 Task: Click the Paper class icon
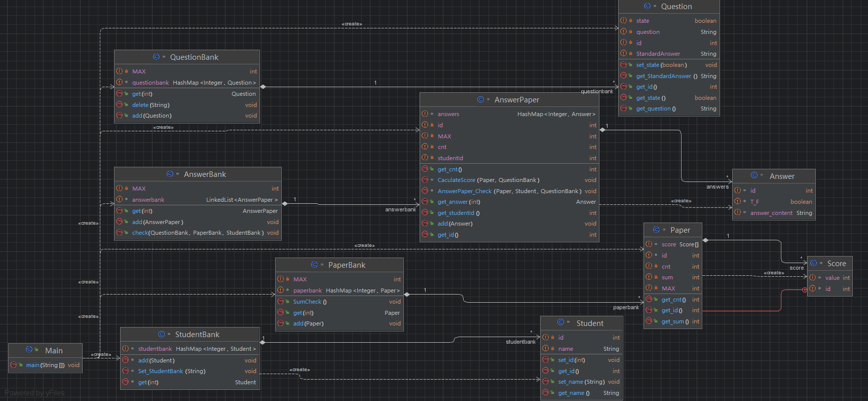[656, 230]
